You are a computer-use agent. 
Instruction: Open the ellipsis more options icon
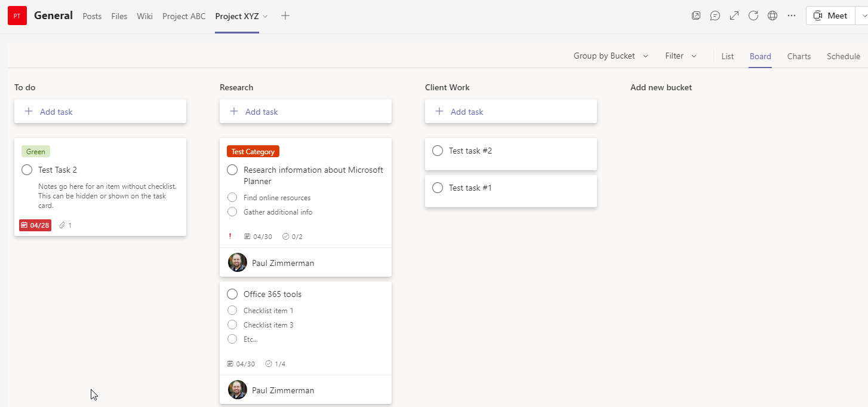[x=792, y=16]
